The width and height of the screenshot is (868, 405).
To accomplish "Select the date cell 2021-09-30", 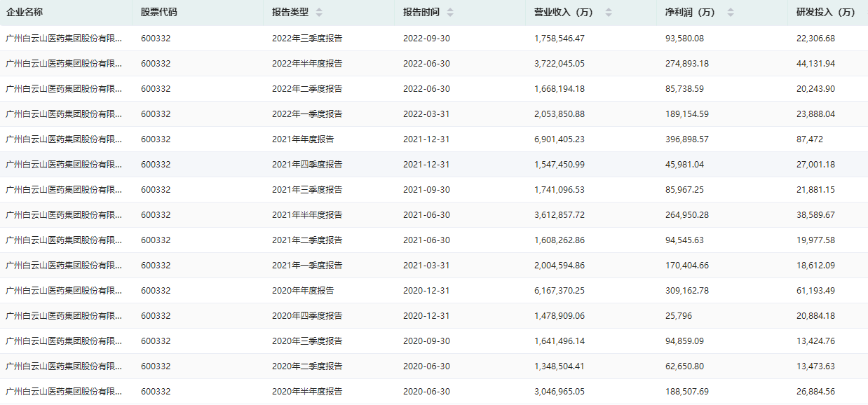I will pyautogui.click(x=426, y=190).
